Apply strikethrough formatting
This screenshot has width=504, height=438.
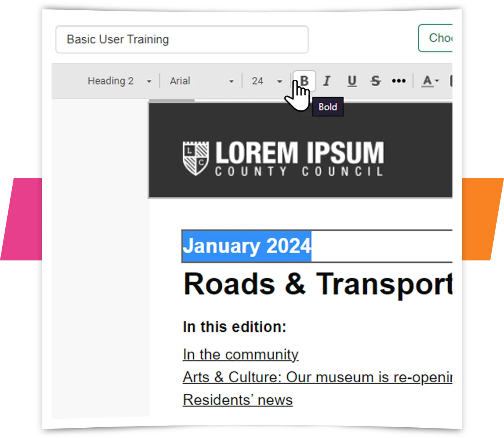click(x=376, y=81)
